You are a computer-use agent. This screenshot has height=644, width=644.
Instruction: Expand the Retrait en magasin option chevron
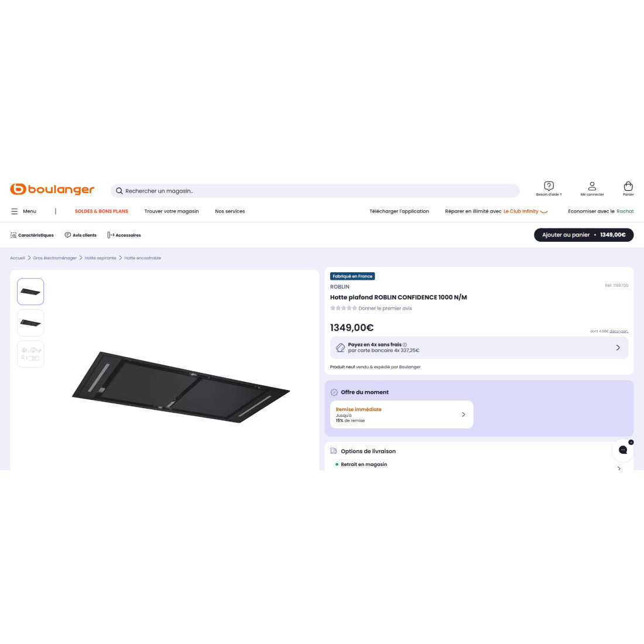(x=619, y=468)
